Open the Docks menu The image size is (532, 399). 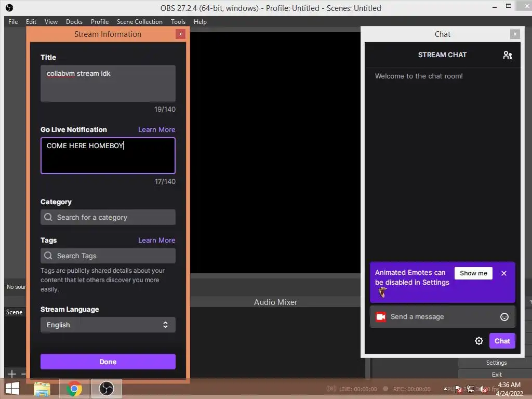tap(74, 22)
